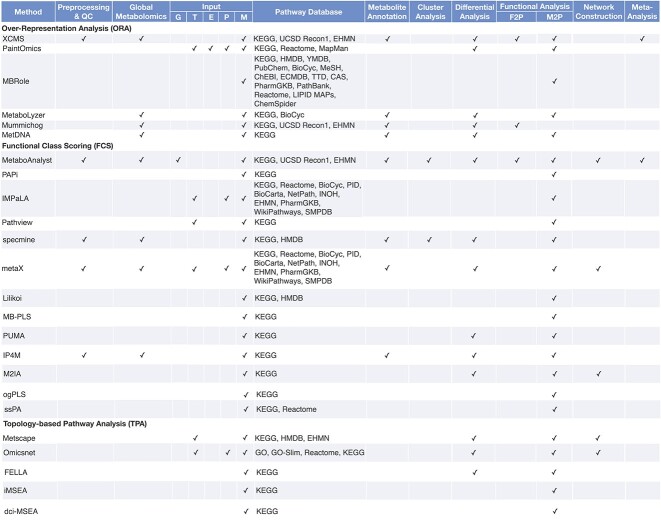
Task: Select the PUMA method name
Action: tap(13, 336)
